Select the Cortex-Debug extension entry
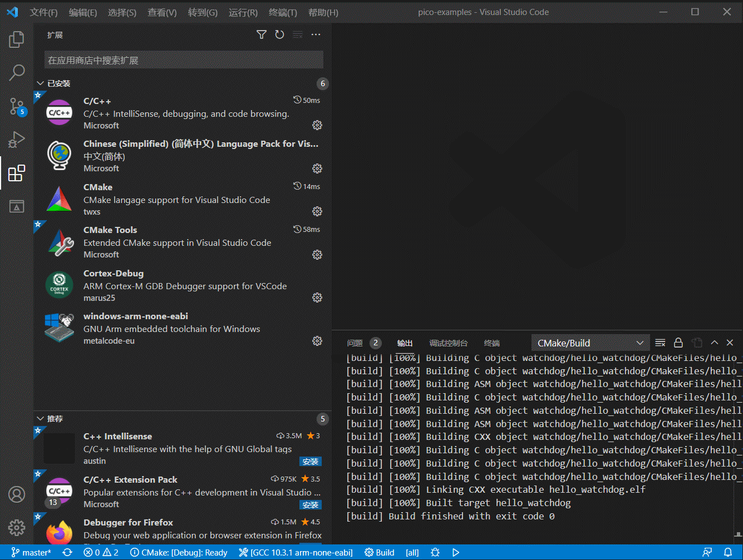743x560 pixels. click(183, 285)
